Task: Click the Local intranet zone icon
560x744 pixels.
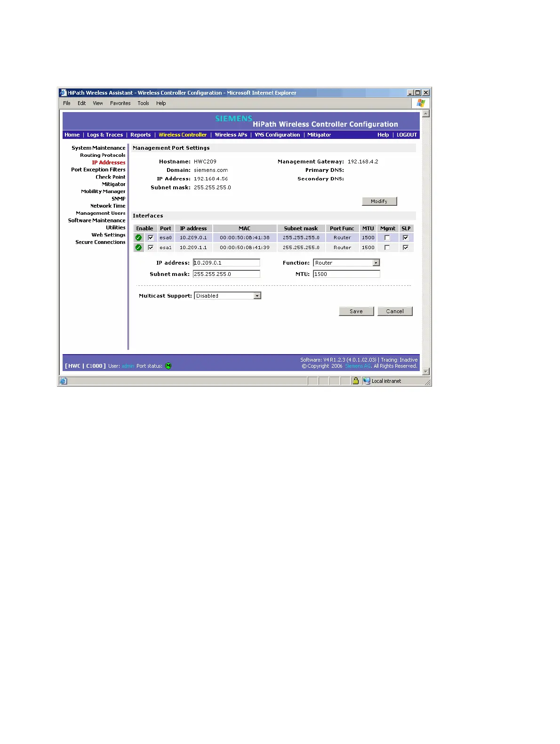Action: coord(367,381)
